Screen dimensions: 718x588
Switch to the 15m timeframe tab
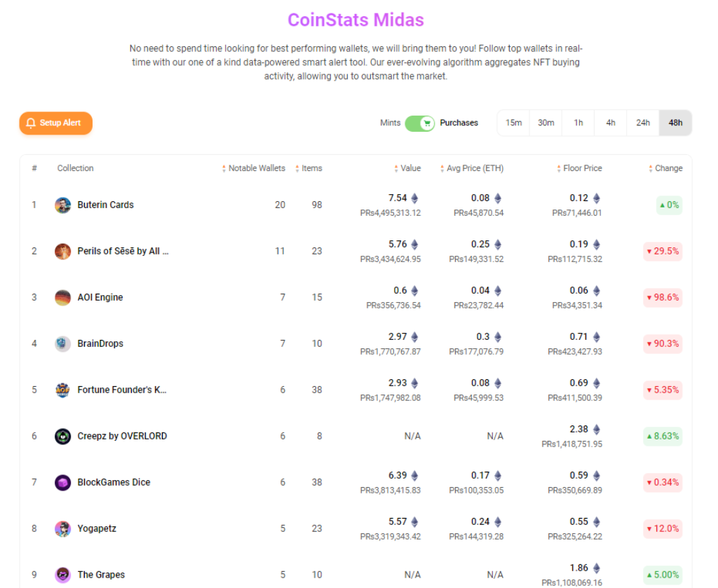click(513, 123)
